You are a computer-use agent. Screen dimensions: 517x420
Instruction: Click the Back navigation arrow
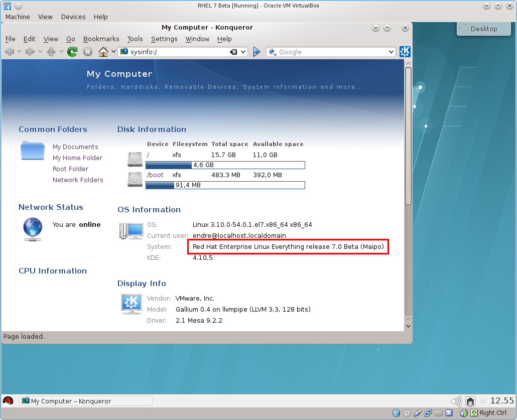[10, 52]
